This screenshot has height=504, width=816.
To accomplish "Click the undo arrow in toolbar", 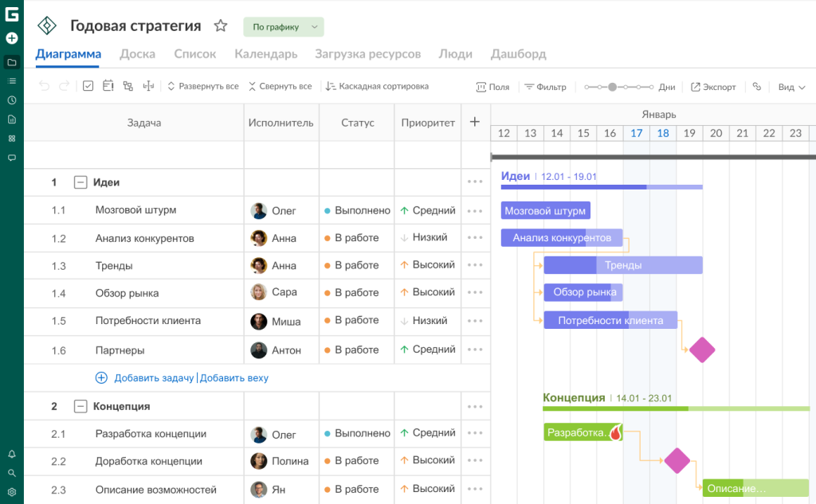I will coord(45,86).
